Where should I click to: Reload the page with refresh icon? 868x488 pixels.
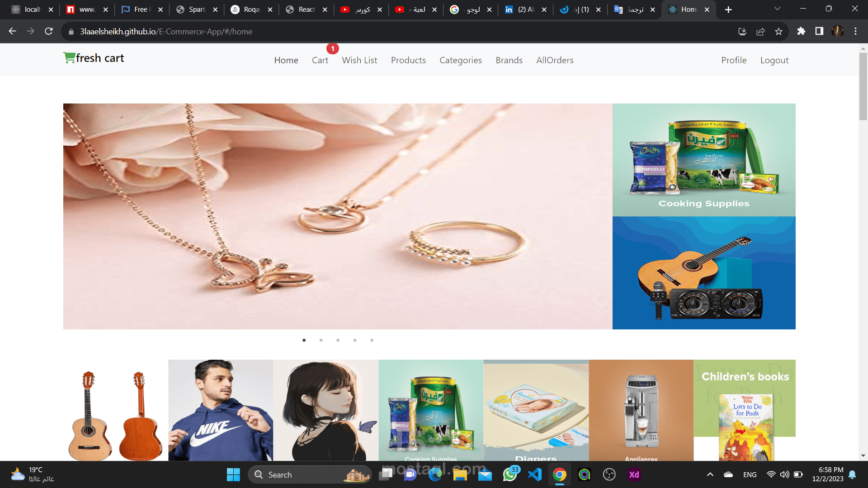49,31
